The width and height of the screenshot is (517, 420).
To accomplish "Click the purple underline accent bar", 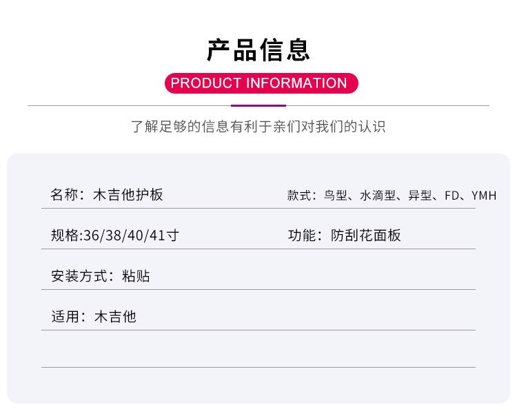I will pos(258,106).
